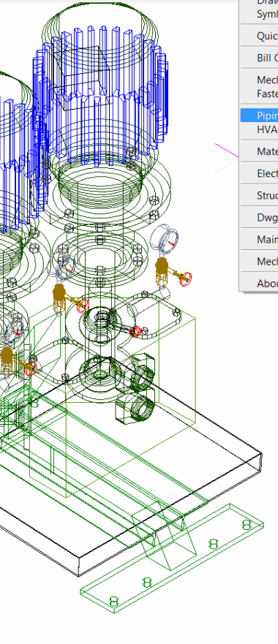Choose the Faste... menu entry
Image resolution: width=278 pixels, height=644 pixels.
click(259, 94)
